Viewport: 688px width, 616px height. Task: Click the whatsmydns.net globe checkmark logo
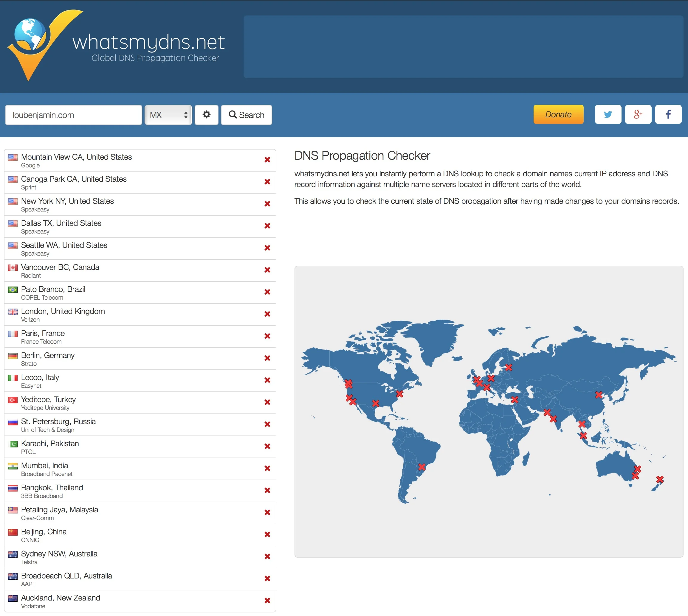[45, 45]
